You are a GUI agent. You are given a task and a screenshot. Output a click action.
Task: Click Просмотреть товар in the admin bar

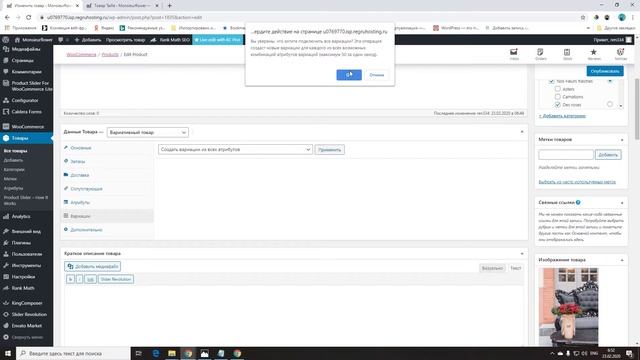(125, 40)
